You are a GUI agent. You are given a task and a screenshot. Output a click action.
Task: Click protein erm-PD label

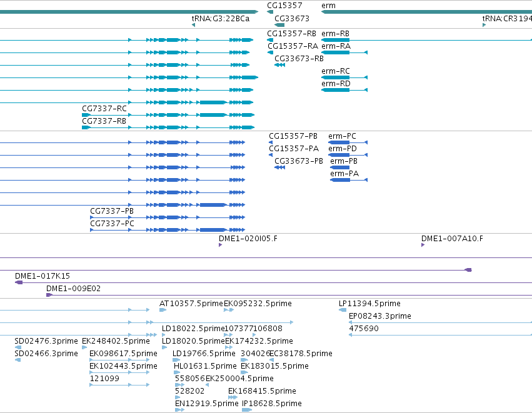coord(343,149)
